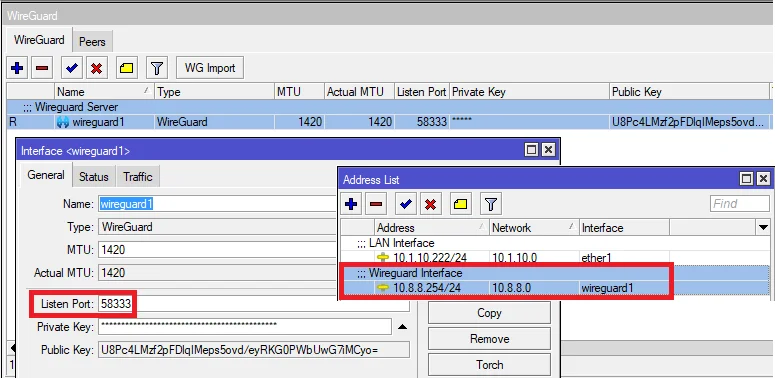Click yellow address icon beside 10.8.8.254/24
This screenshot has height=378, width=775.
[x=383, y=288]
